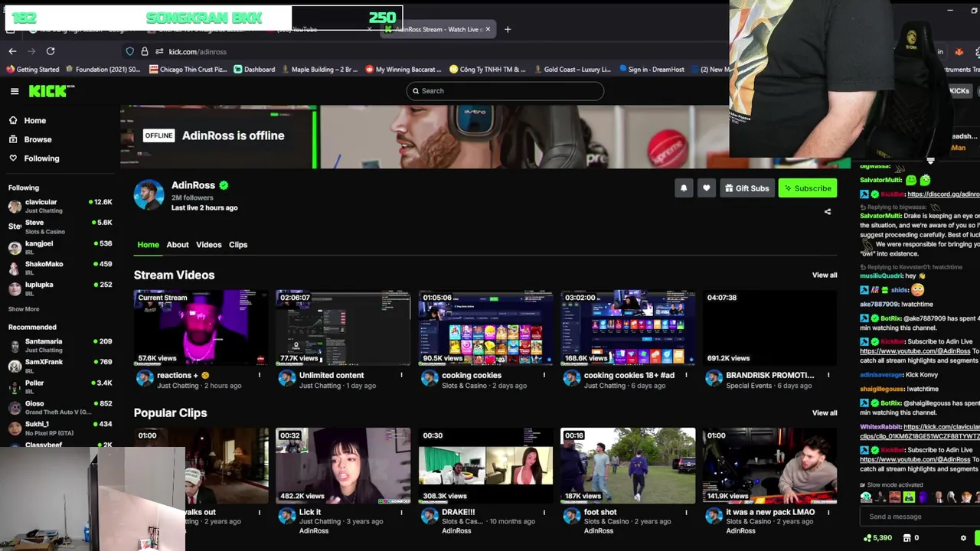Image resolution: width=980 pixels, height=551 pixels.
Task: Open the Kick hamburger menu
Action: coord(15,91)
